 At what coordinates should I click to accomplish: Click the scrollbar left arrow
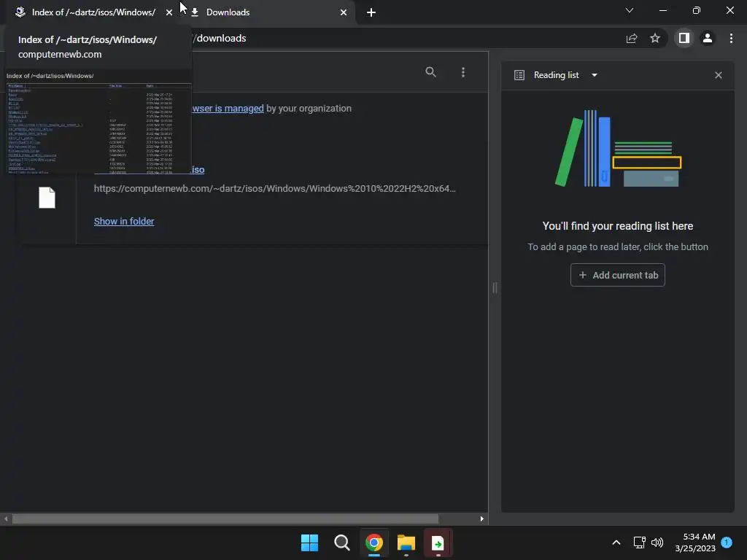(6, 518)
